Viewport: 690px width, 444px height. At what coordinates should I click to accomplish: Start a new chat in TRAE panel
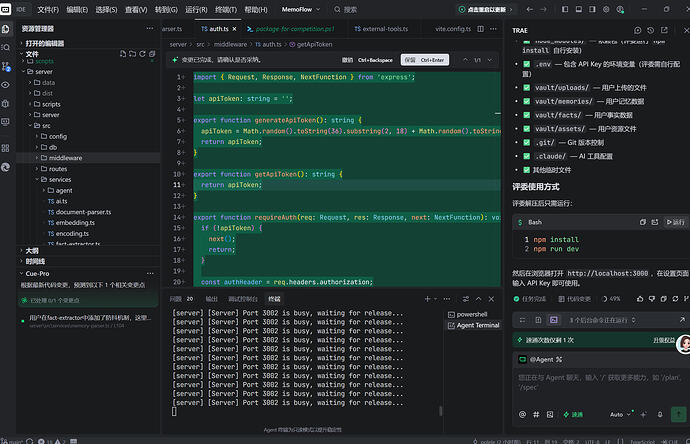(x=638, y=30)
